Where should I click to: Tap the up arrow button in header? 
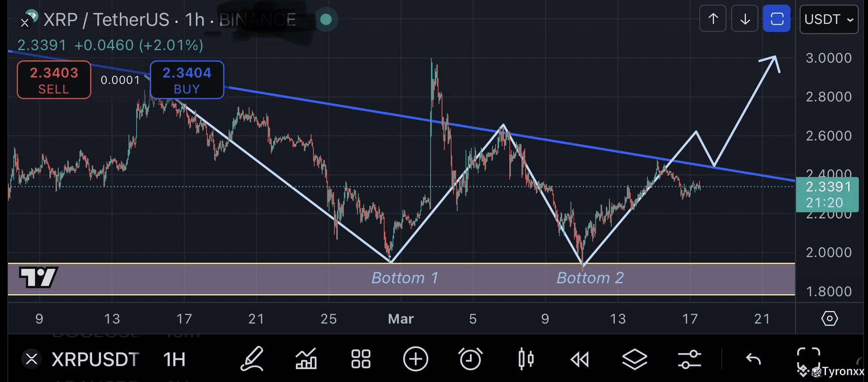[713, 19]
